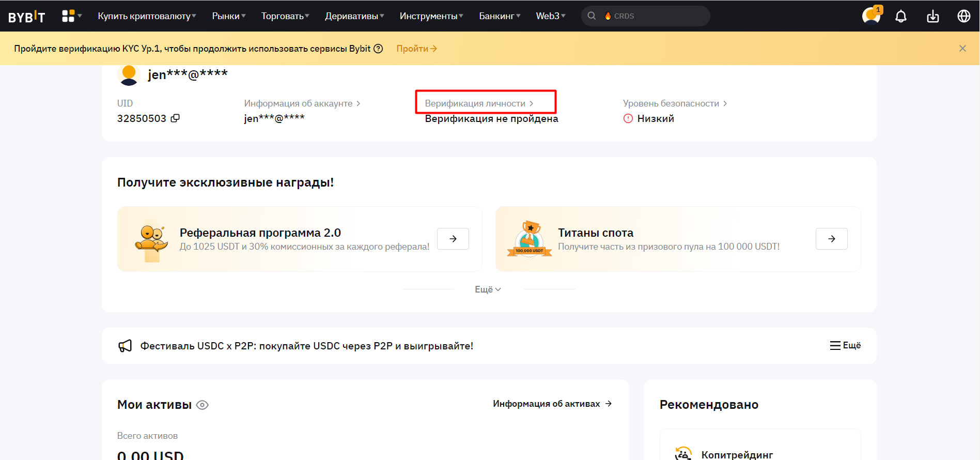Screen dimensions: 980x460
Task: Dismiss the KYC verification banner
Action: [962, 49]
